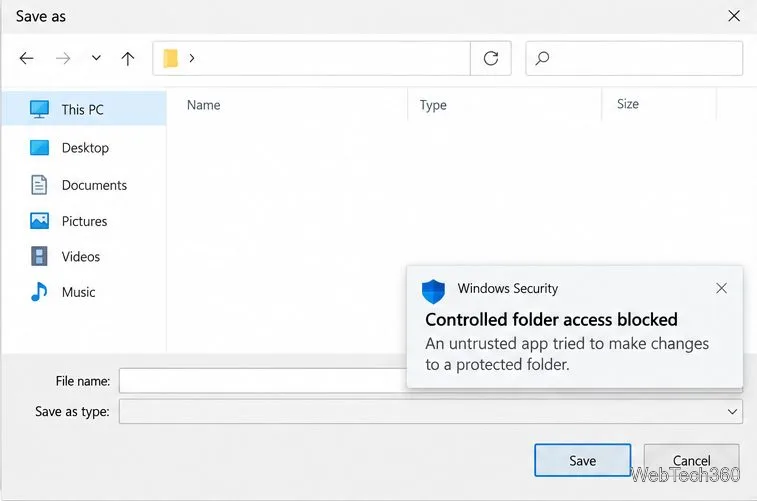Click the search box magnifier field
Screen dimensions: 757x501
pyautogui.click(x=634, y=58)
